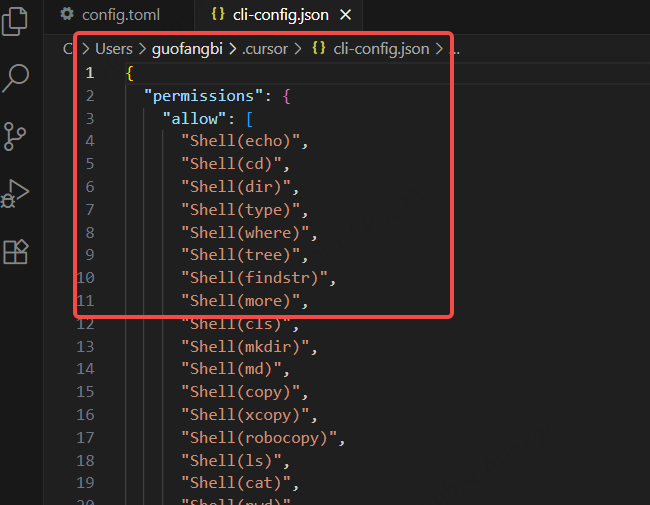
Task: Close the cli-config.json tab
Action: [x=345, y=15]
